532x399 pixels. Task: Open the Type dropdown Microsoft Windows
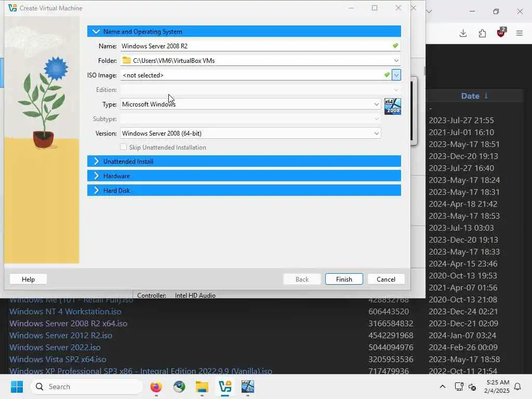250,104
